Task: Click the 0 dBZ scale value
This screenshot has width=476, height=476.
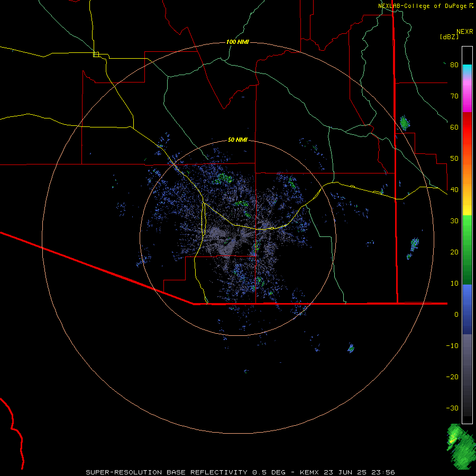Action: pyautogui.click(x=456, y=315)
